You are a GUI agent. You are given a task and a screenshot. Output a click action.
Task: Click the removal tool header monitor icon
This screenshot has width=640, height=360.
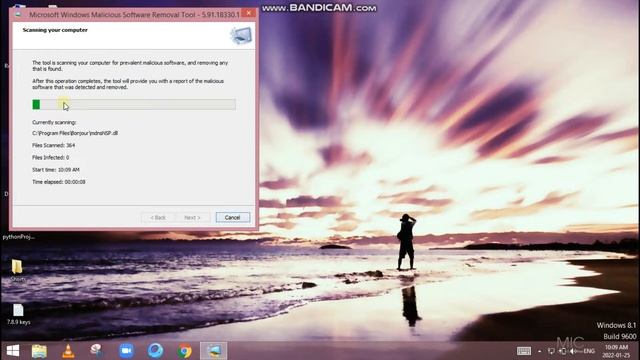pyautogui.click(x=241, y=36)
